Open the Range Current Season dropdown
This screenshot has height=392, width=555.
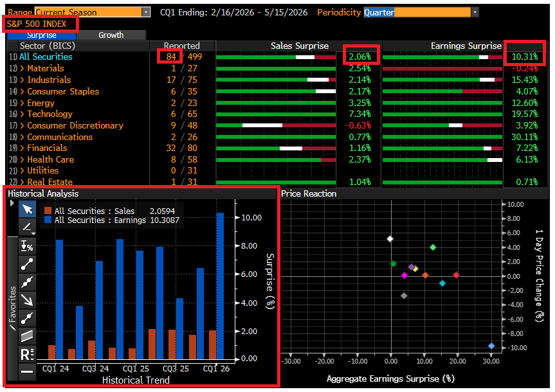145,12
